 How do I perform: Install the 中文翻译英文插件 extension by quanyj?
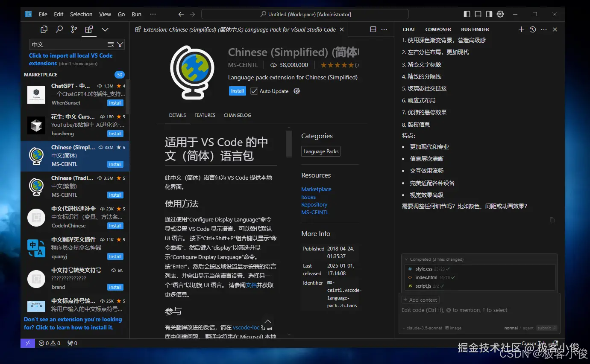coord(115,256)
